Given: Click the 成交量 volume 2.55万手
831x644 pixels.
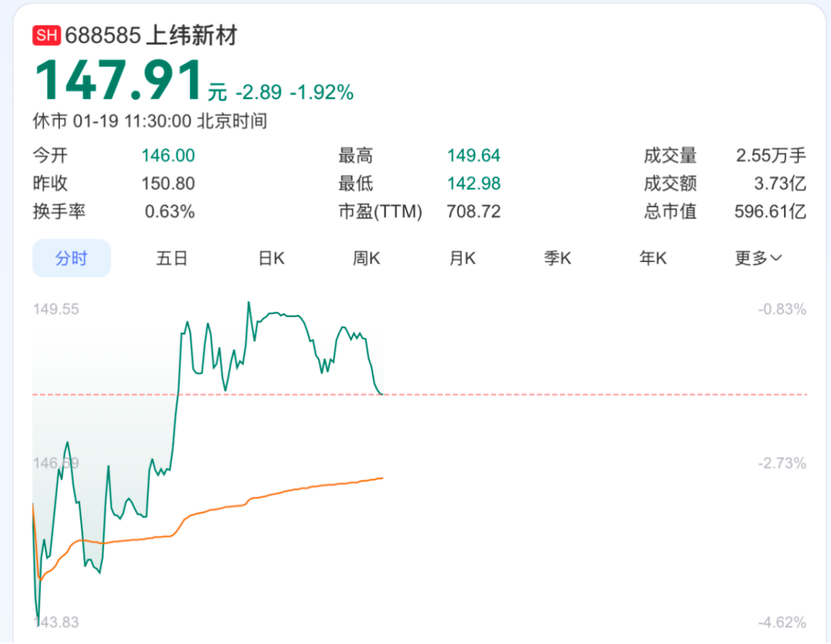Looking at the screenshot, I should tap(773, 155).
